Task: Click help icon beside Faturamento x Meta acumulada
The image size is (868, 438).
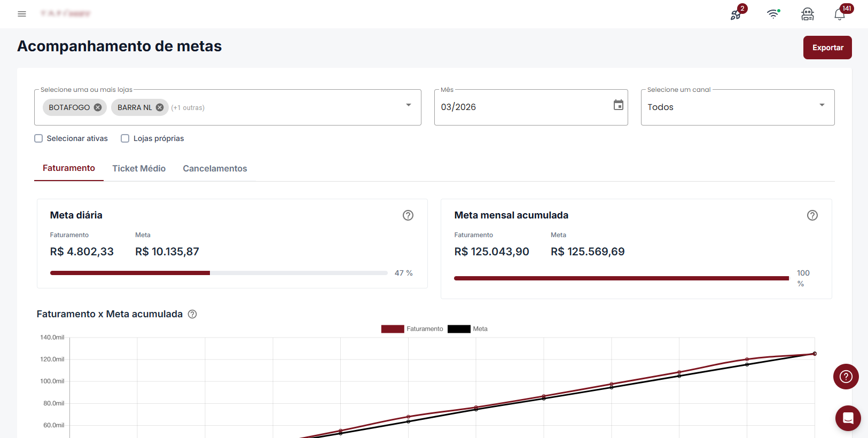Action: (x=192, y=314)
